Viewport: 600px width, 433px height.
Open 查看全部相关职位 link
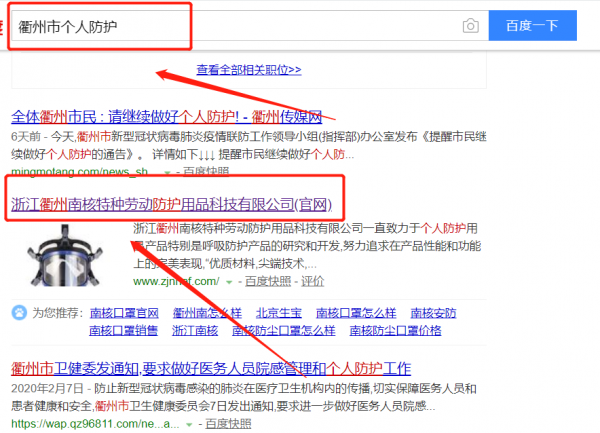(x=249, y=70)
